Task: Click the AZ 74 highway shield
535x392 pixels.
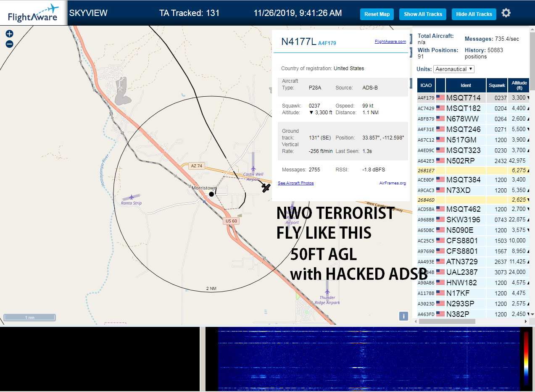Action: 196,166
